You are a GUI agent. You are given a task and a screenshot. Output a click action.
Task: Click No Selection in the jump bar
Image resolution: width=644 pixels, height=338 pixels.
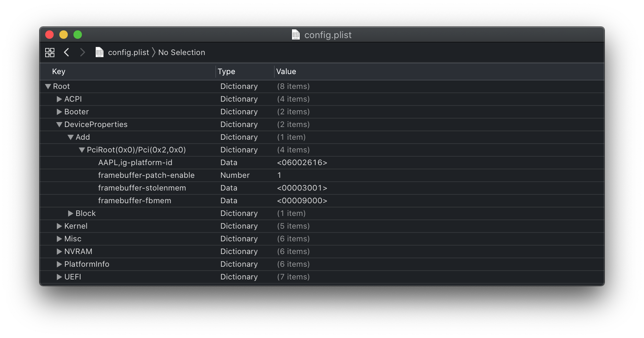[182, 52]
